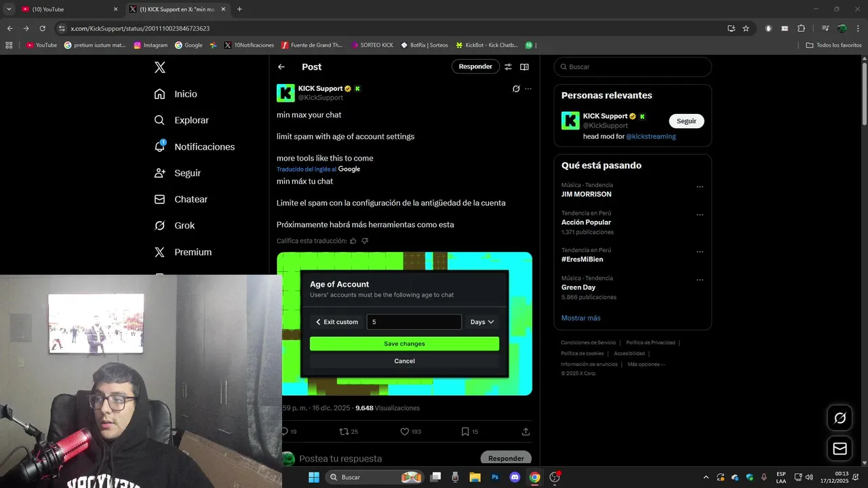Screen dimensions: 868x488
Task: Open options for Green Day trend
Action: (x=700, y=280)
